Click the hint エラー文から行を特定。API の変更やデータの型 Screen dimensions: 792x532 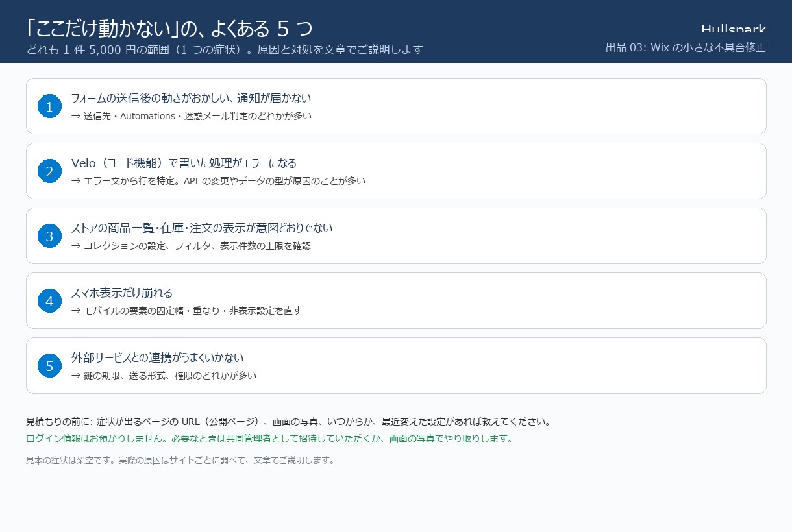pyautogui.click(x=218, y=181)
